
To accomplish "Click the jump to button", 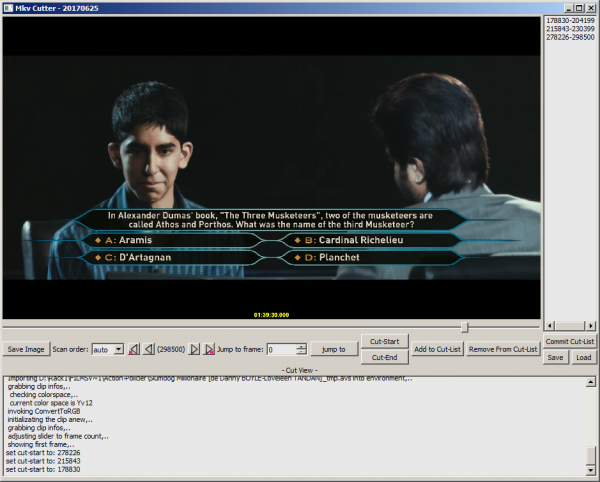I will pos(334,349).
